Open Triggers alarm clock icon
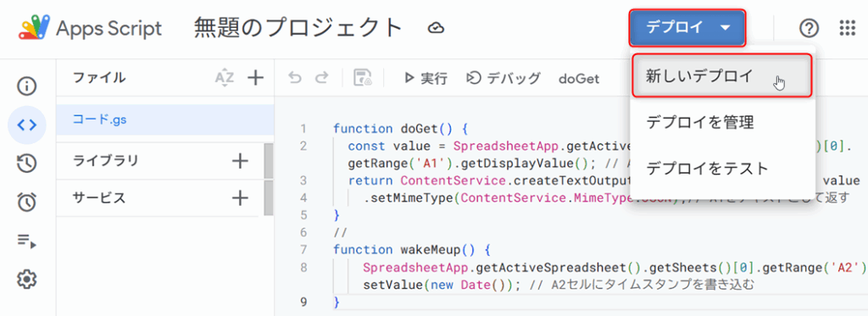Screen dimensions: 868x316 (x=26, y=202)
